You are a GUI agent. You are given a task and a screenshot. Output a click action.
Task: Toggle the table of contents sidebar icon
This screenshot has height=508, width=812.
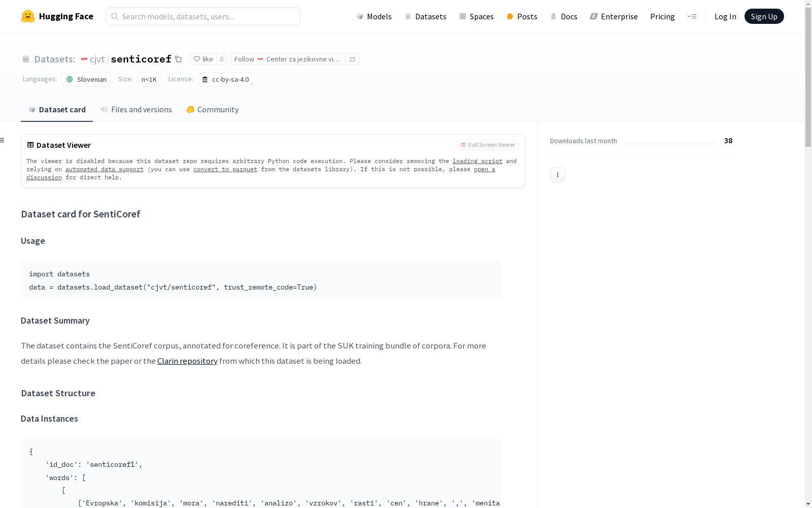pos(3,140)
